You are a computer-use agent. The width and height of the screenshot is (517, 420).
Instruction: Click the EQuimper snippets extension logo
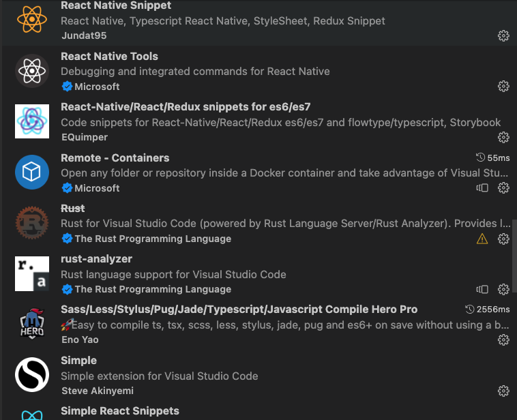32,121
